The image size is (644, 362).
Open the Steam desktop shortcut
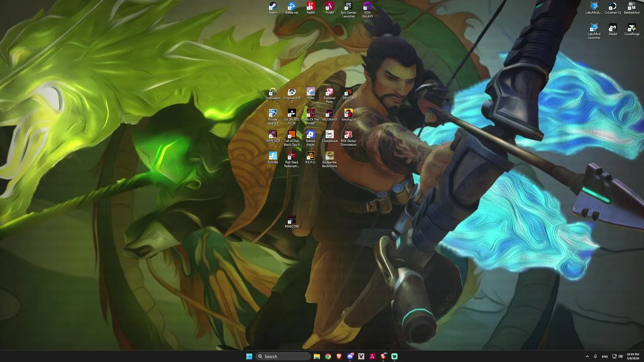pyautogui.click(x=273, y=8)
